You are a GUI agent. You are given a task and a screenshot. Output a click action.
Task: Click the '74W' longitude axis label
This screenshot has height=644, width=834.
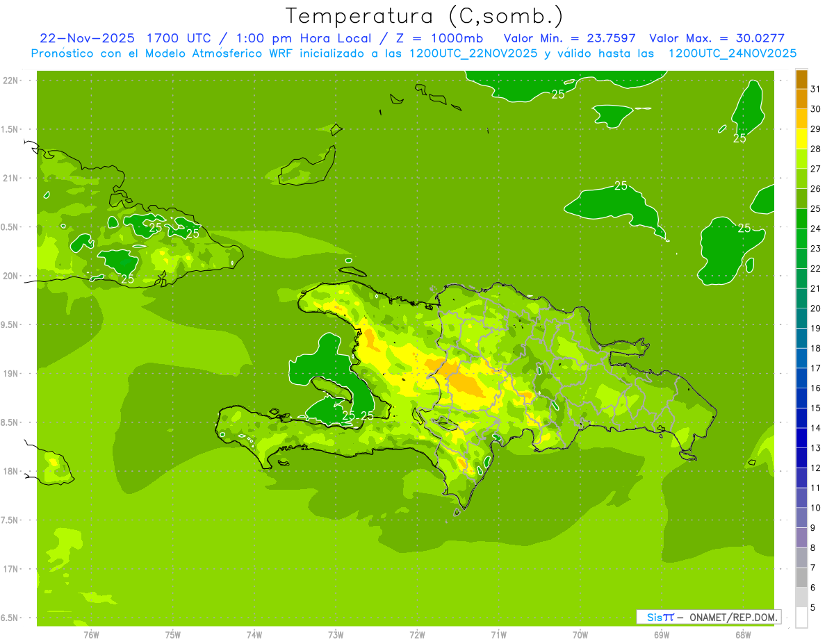point(254,635)
